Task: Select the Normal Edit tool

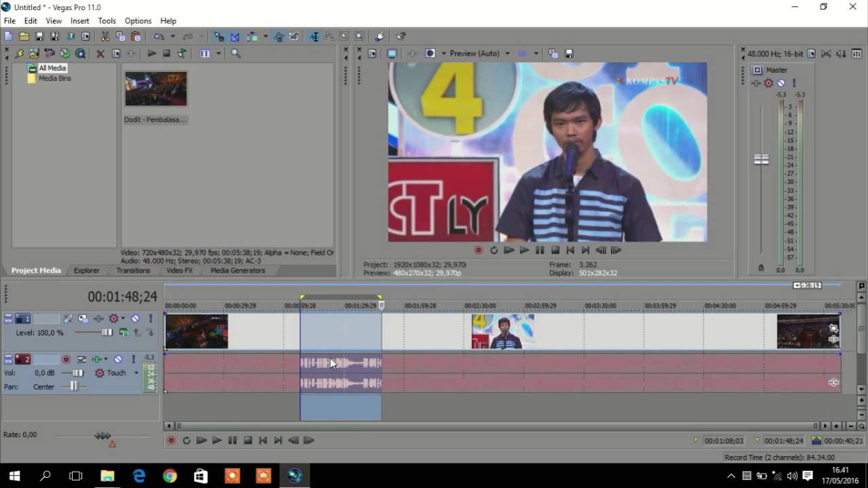Action: 314,37
